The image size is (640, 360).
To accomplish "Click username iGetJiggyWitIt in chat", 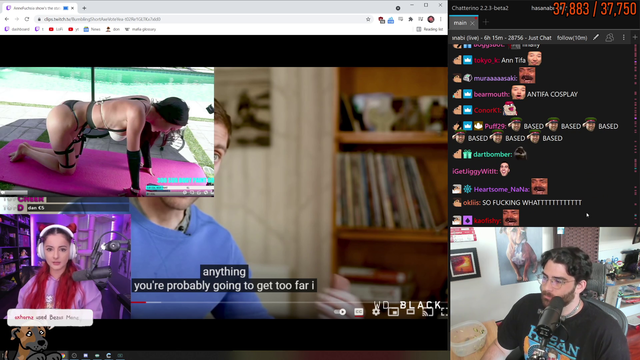I will pos(475,171).
